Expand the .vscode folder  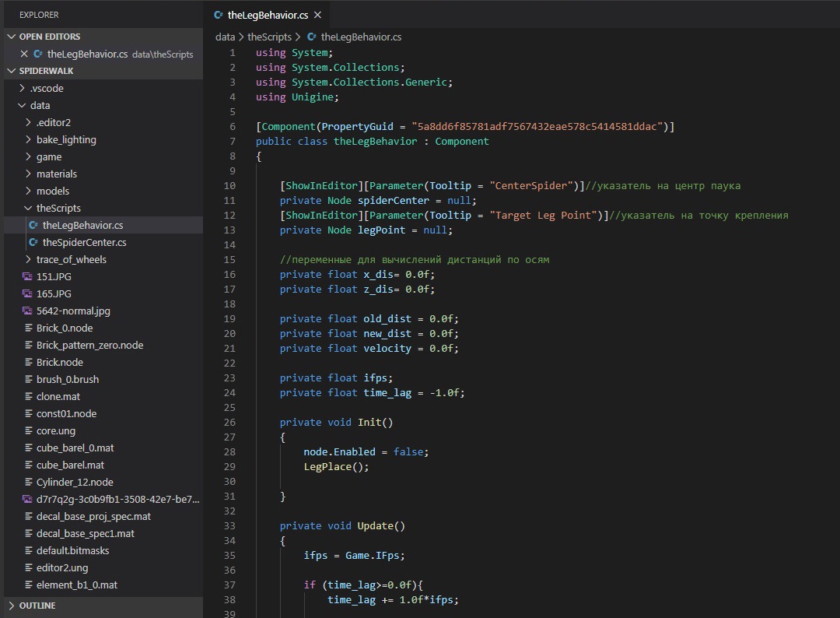[x=21, y=88]
